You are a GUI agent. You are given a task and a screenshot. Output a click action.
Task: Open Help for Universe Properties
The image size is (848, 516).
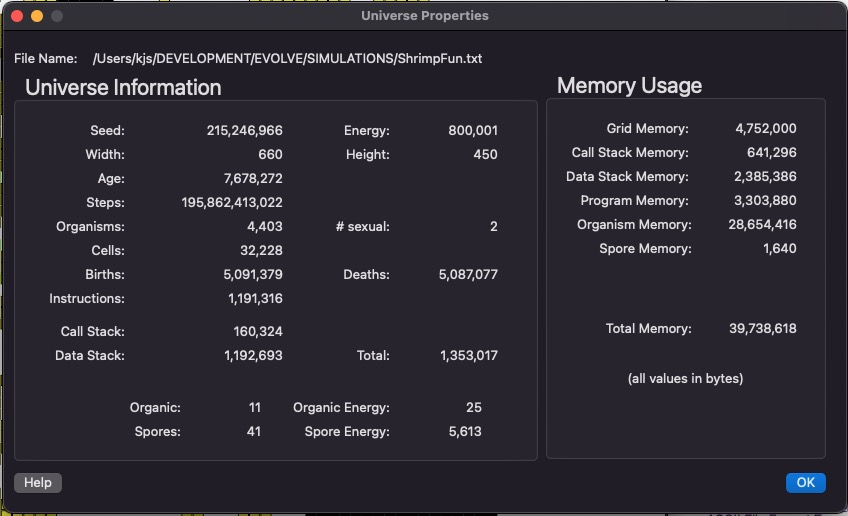(38, 482)
